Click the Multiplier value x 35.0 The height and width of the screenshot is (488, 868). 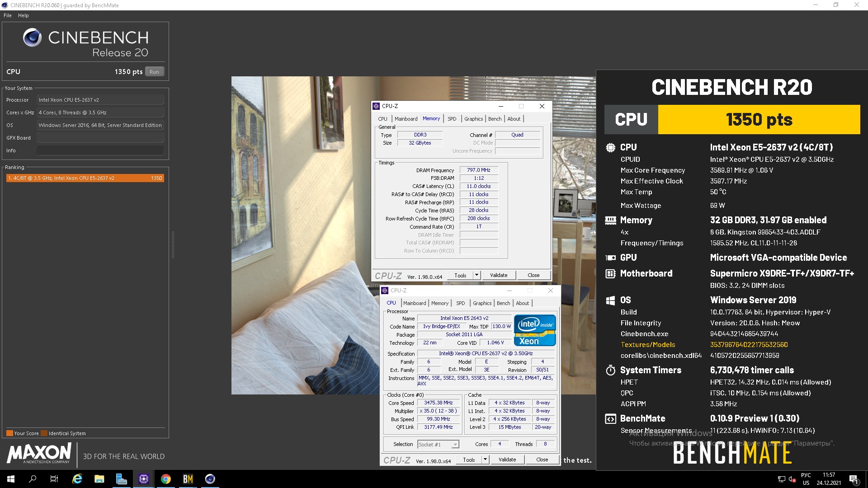pos(439,411)
